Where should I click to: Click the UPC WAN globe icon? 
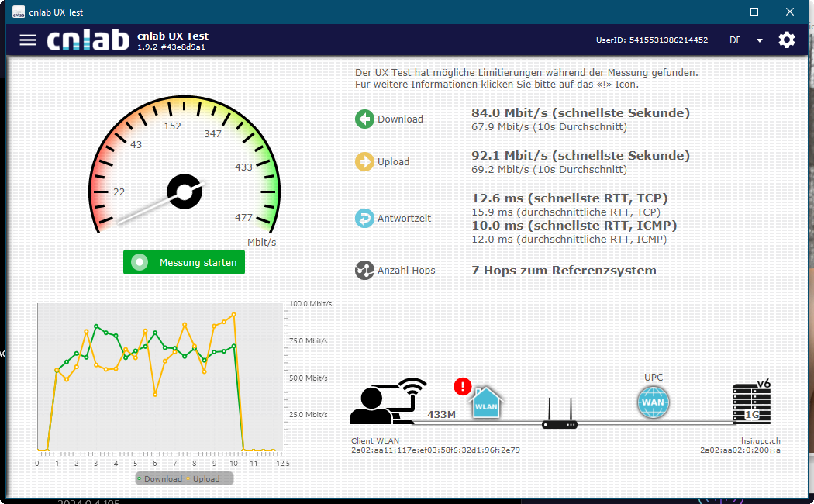pos(653,402)
